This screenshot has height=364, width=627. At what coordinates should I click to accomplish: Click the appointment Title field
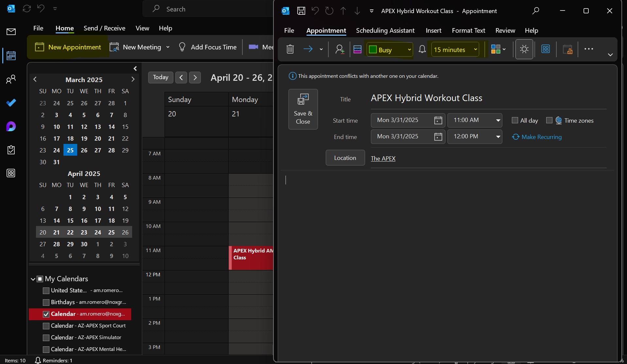(x=488, y=98)
